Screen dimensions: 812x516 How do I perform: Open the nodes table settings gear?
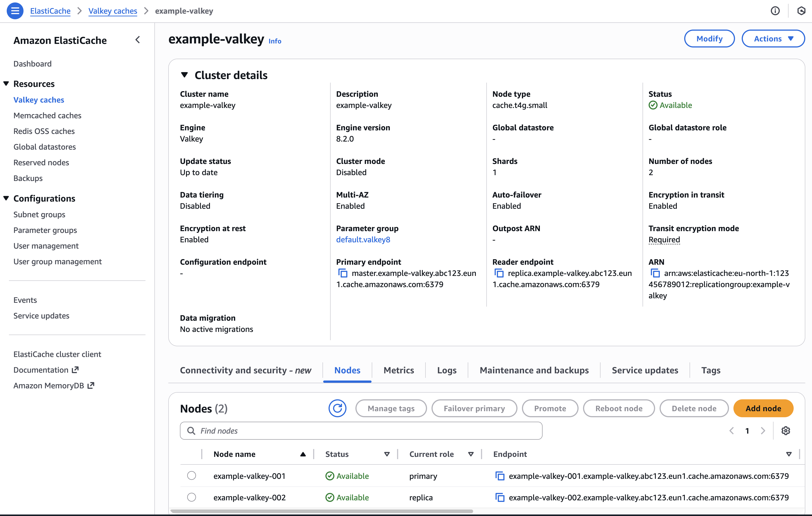click(786, 431)
